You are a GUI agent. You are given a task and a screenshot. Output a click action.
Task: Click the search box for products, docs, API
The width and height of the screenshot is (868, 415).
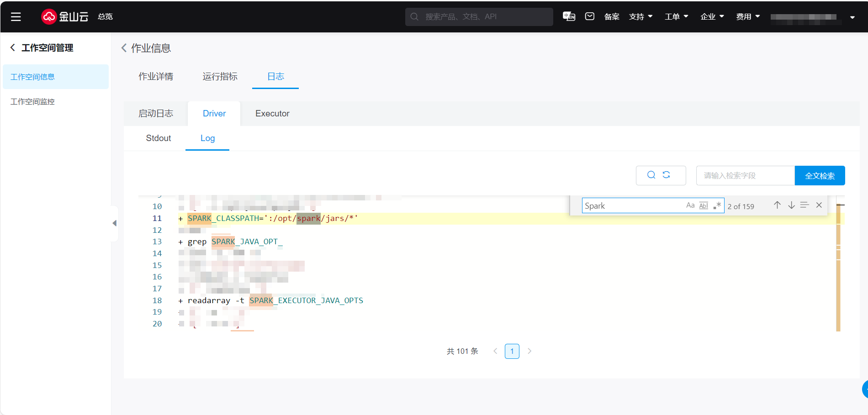click(479, 17)
